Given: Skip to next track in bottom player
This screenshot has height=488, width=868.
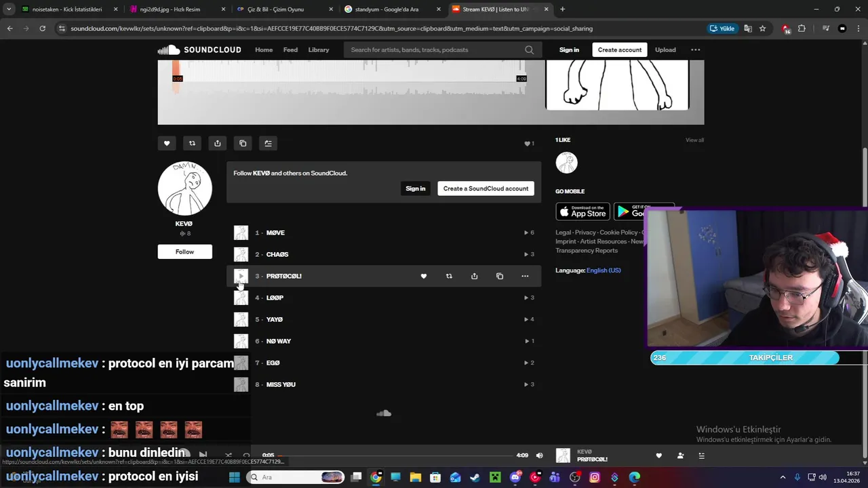Looking at the screenshot, I should coord(203,455).
